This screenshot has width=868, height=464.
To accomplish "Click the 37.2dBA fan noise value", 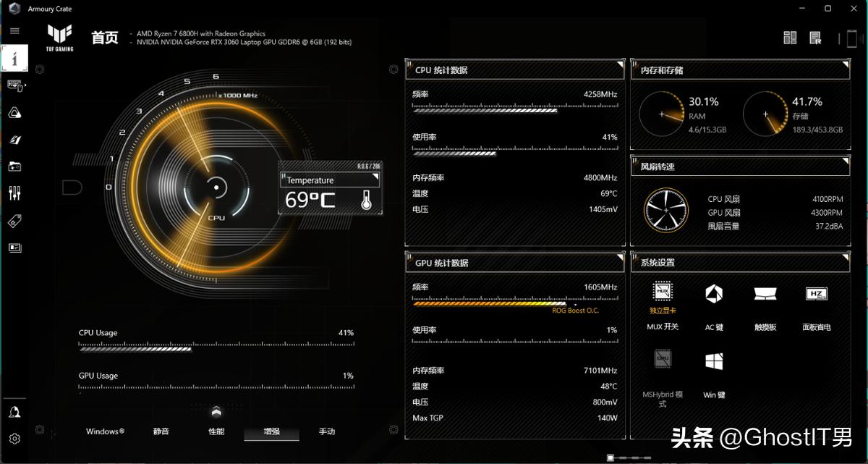I will tap(829, 227).
